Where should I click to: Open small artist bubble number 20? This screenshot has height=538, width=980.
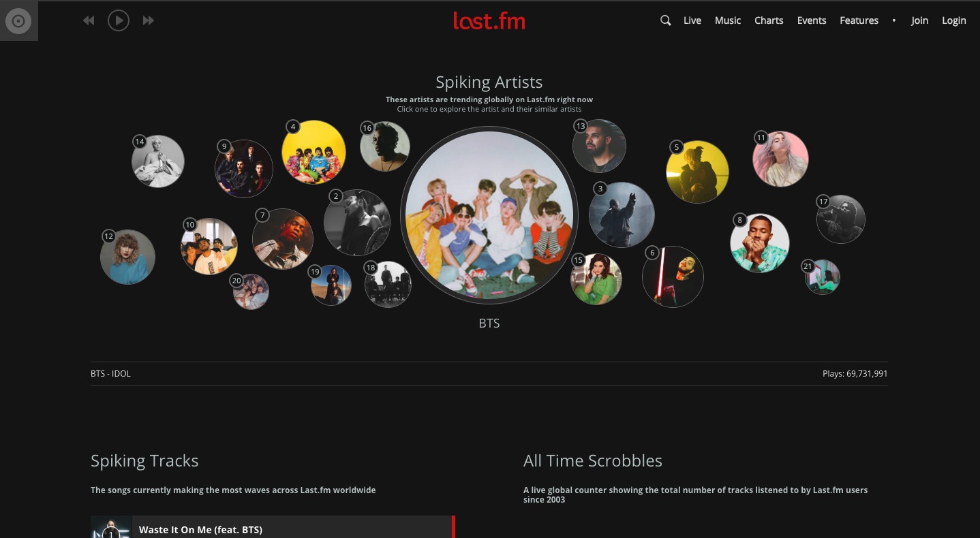[251, 291]
